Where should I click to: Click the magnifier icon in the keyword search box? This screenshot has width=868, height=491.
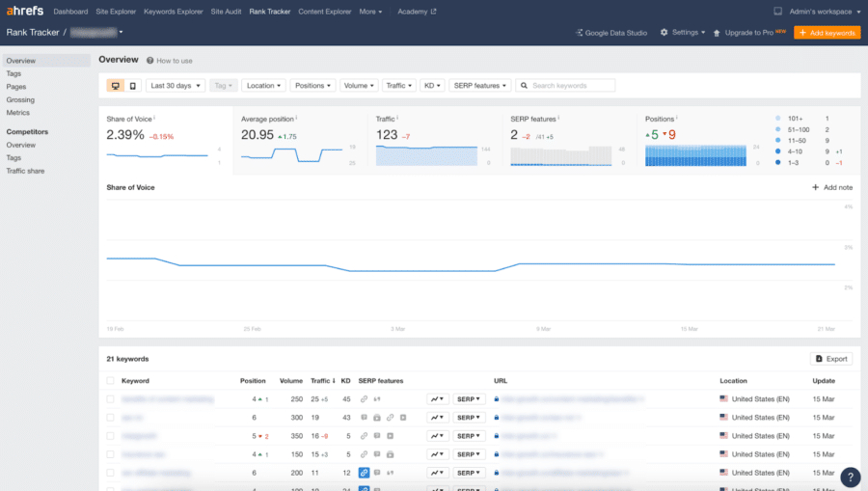tap(524, 86)
